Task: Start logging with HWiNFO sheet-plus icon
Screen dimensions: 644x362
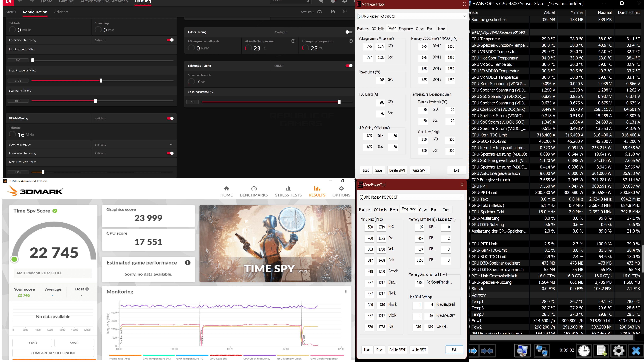Action: pyautogui.click(x=601, y=351)
